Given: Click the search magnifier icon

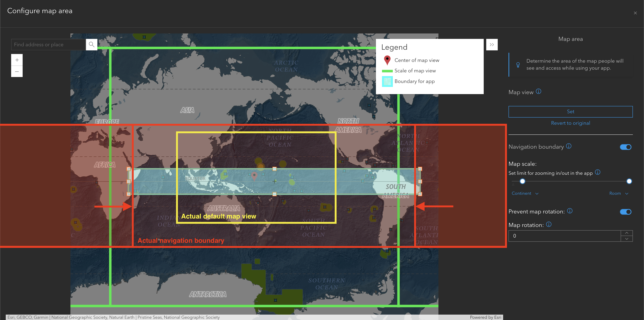Looking at the screenshot, I should [91, 44].
